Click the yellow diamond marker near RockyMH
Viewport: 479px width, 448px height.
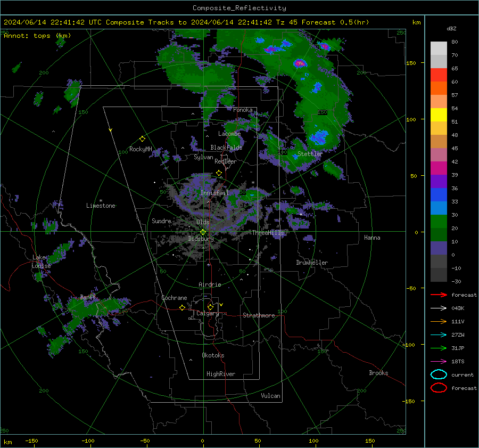142,139
